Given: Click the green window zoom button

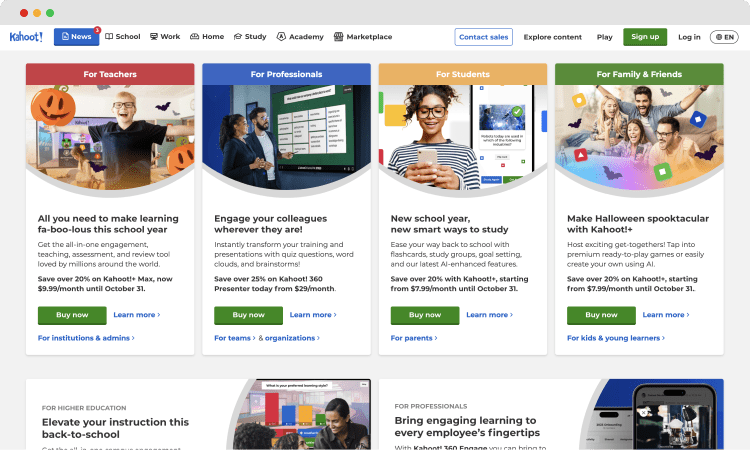Looking at the screenshot, I should coord(50,13).
